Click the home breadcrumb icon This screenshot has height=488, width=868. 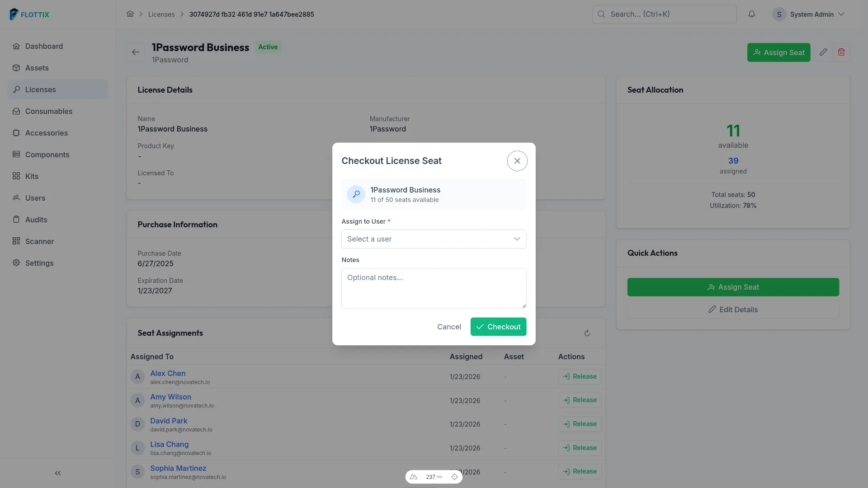point(130,14)
